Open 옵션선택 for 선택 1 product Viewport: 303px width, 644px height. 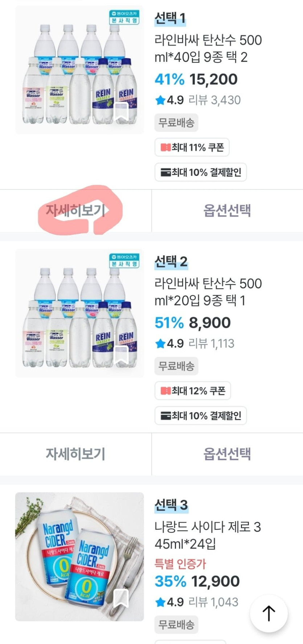(x=227, y=210)
